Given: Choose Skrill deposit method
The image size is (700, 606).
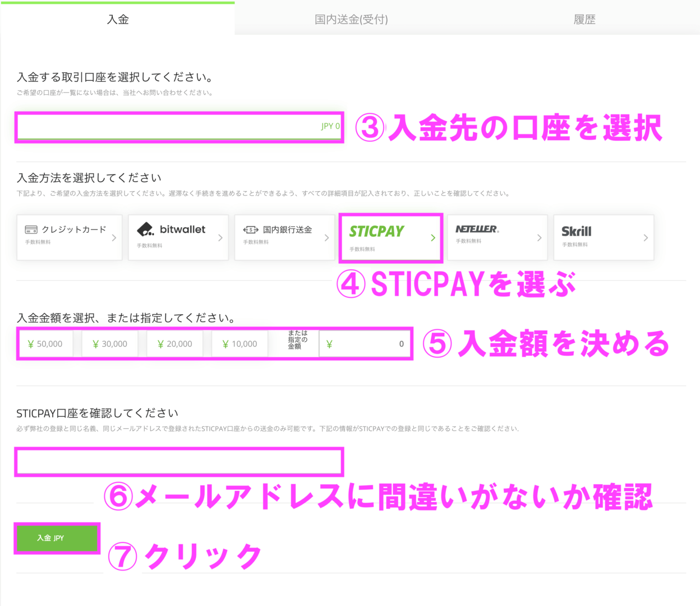Looking at the screenshot, I should pyautogui.click(x=604, y=237).
